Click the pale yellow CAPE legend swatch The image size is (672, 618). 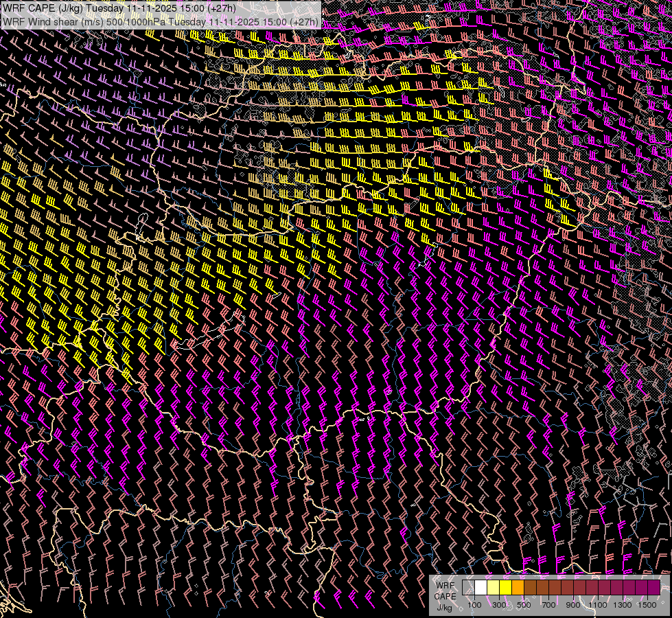click(494, 587)
